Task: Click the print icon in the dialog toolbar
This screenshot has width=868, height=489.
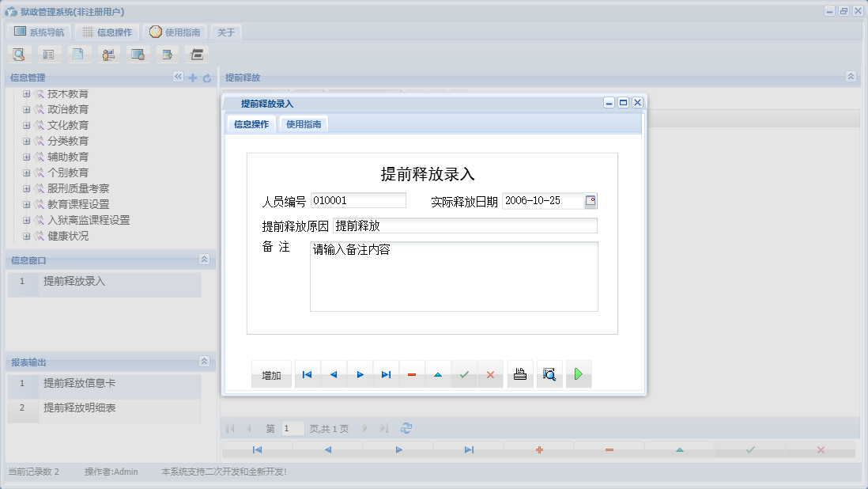Action: (x=519, y=373)
